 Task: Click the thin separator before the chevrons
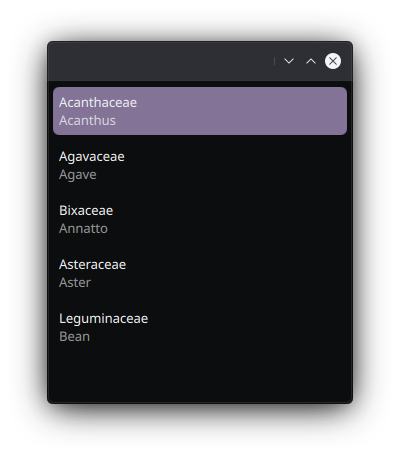(274, 61)
